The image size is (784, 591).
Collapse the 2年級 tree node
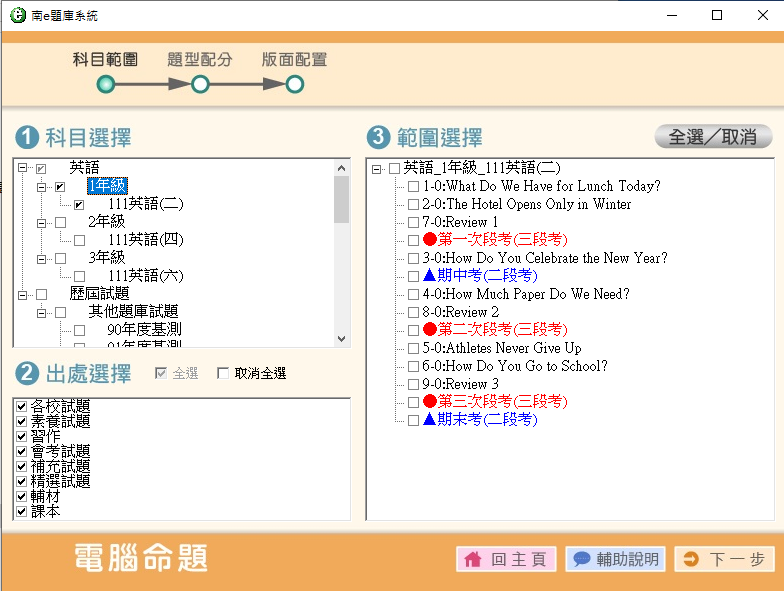(41, 222)
